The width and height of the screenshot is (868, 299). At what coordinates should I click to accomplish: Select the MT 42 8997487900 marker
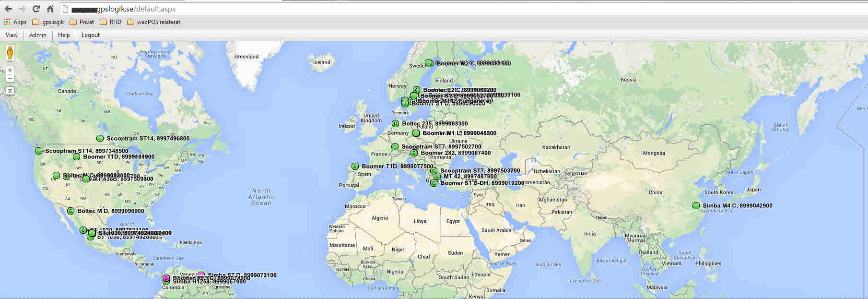437,176
